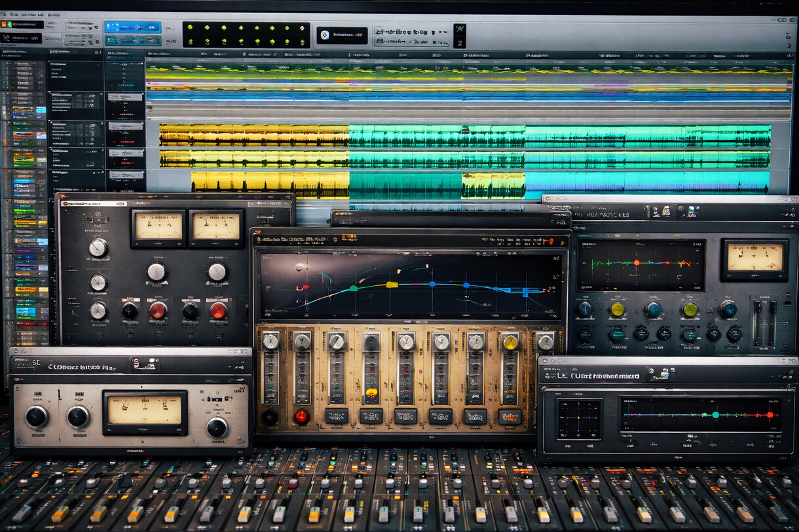Click the VU meter on silver-faced plugin
This screenshot has width=799, height=532.
pyautogui.click(x=145, y=412)
